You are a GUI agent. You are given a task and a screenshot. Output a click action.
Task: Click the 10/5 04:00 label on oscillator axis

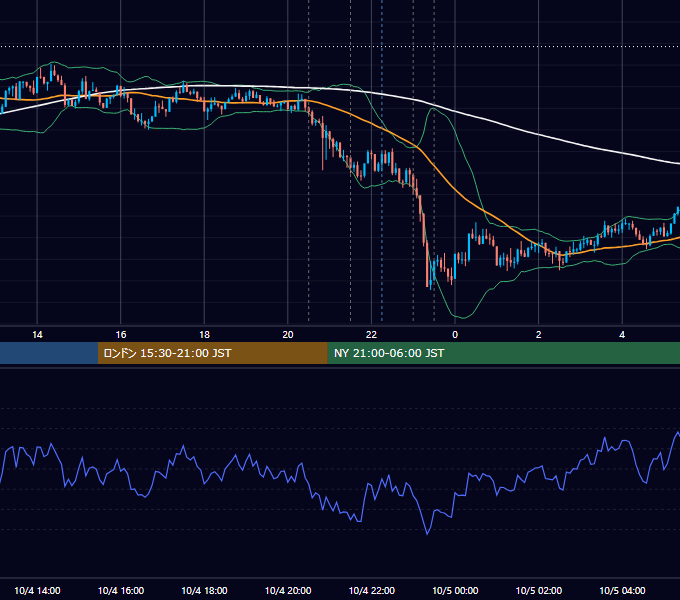click(622, 590)
